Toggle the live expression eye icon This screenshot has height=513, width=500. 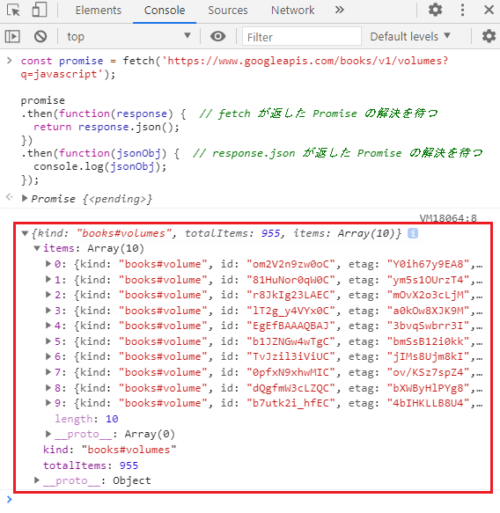pos(218,36)
